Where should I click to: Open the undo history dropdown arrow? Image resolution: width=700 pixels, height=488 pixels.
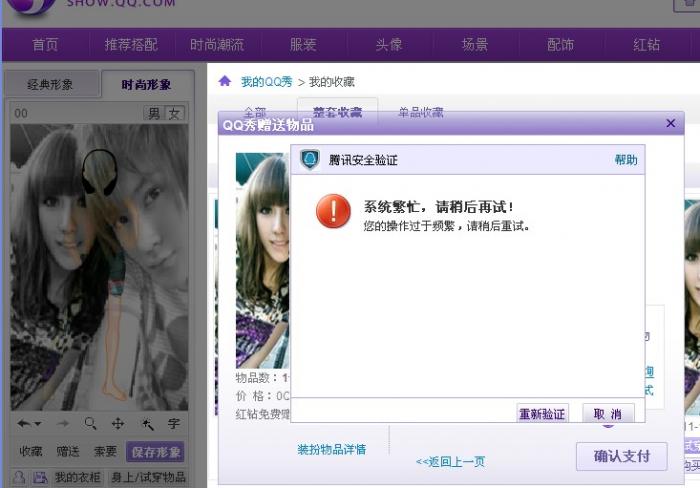tap(38, 424)
